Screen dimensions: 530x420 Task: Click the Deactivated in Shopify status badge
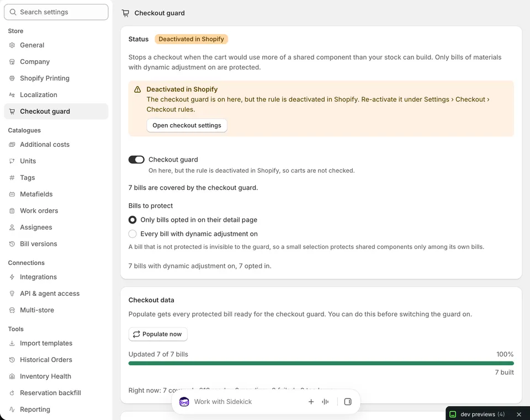click(192, 39)
